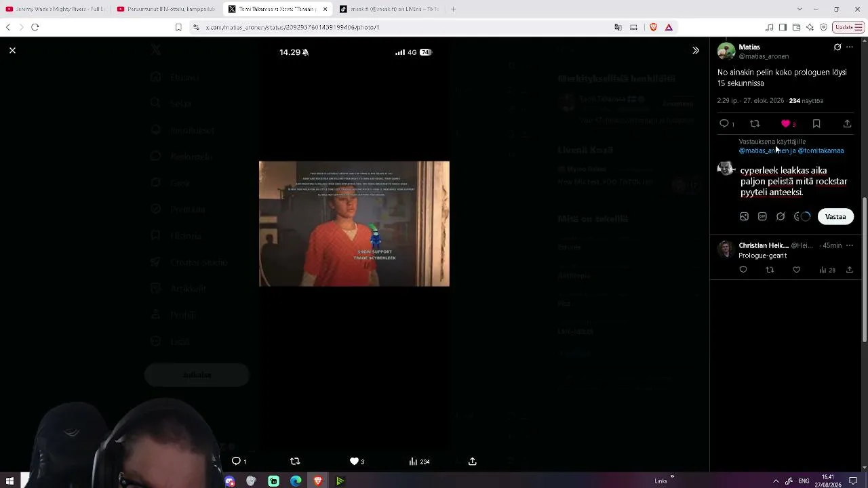Toggle the browser sidebar panel
The width and height of the screenshot is (868, 488).
tap(783, 27)
